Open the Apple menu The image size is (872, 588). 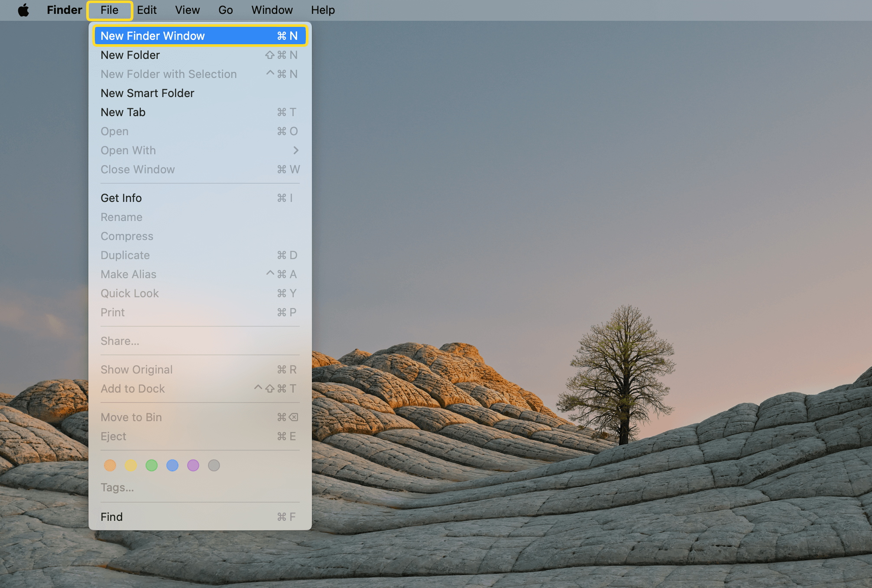pyautogui.click(x=24, y=10)
